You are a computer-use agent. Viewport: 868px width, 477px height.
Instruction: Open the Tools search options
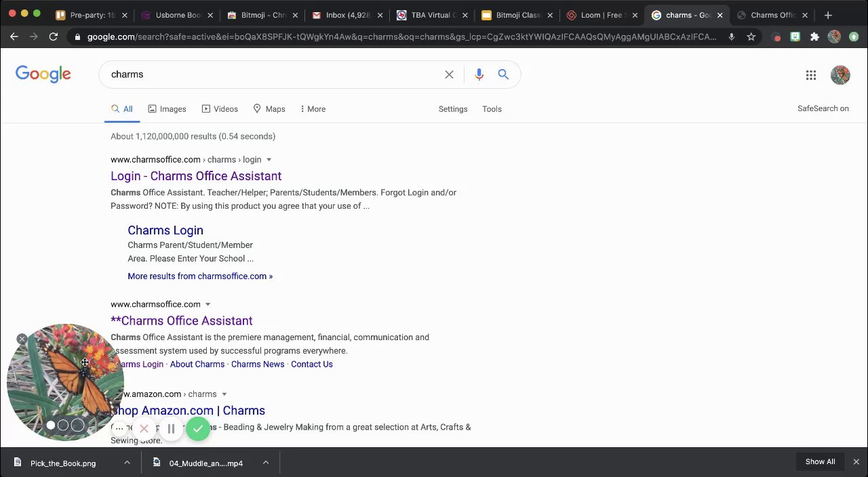[492, 109]
